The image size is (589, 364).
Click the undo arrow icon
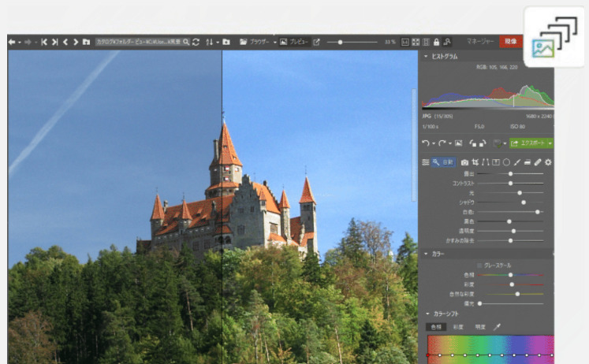[426, 143]
